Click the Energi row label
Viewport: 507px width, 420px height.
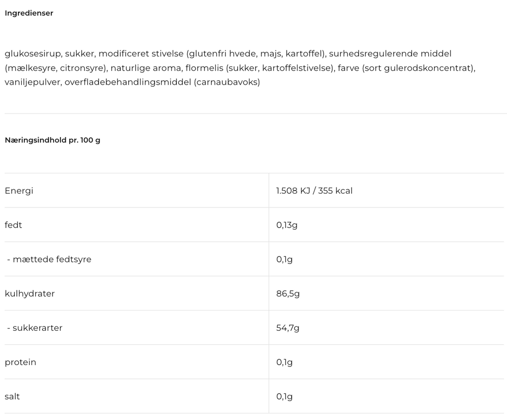(x=19, y=191)
